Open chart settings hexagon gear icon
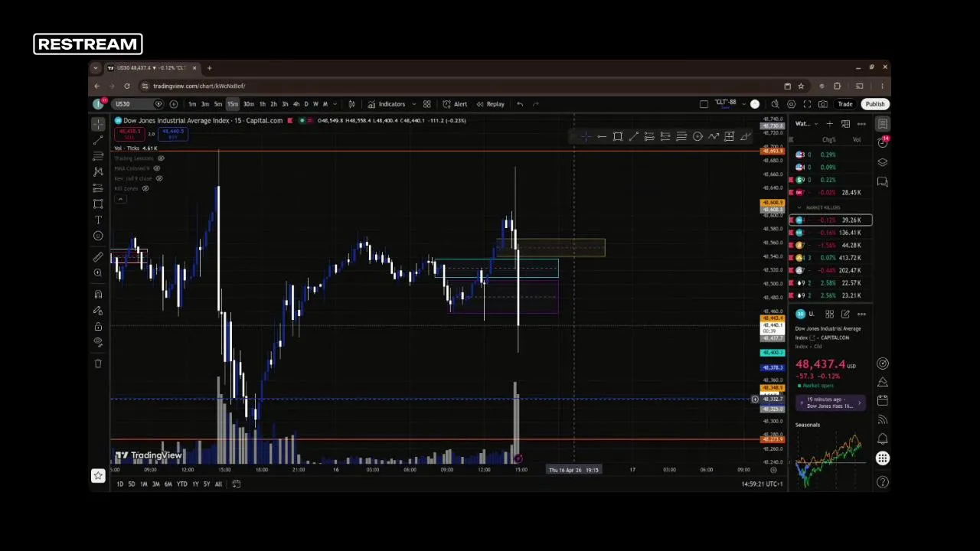Screen dimensions: 980x551 (x=791, y=104)
